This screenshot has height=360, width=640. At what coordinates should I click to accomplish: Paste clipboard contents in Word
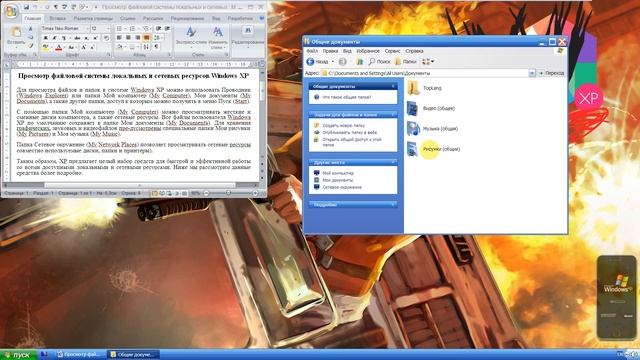pyautogui.click(x=16, y=36)
